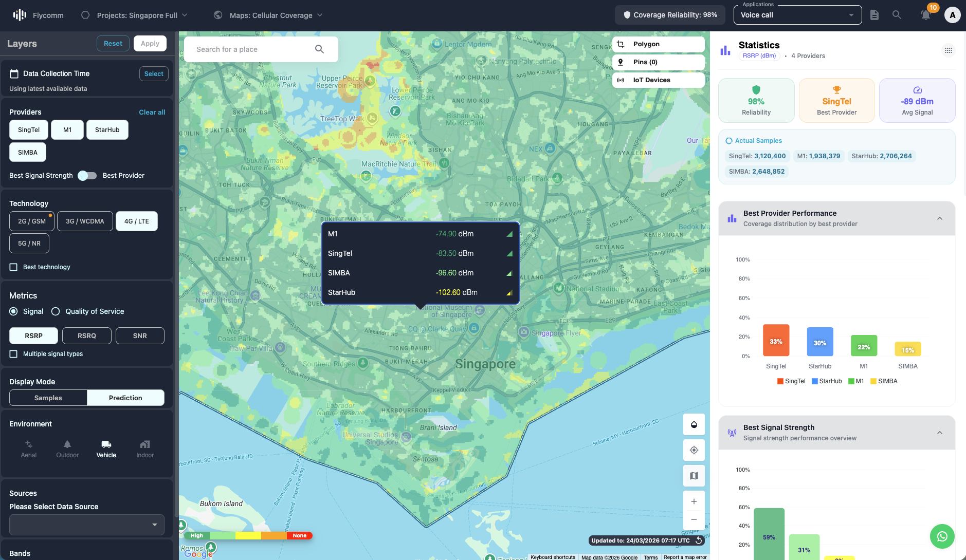Click Clear all next to Providers
This screenshot has height=560, width=966.
[152, 112]
